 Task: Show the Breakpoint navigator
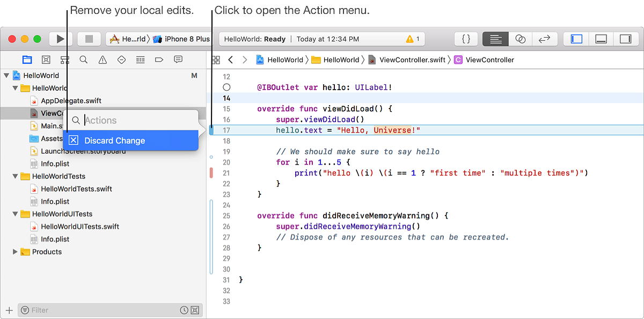(159, 60)
